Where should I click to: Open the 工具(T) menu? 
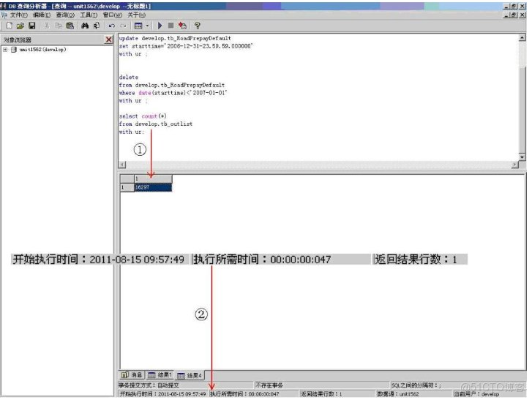pyautogui.click(x=89, y=15)
